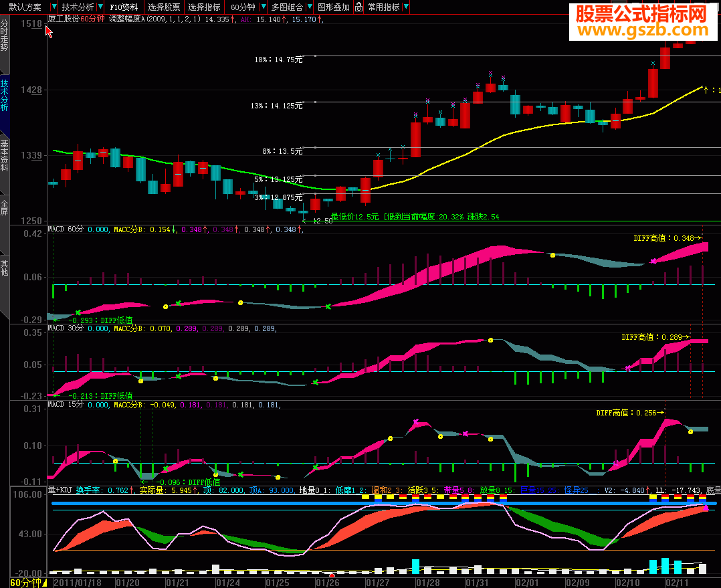Open the 60分钟 period dropdown arrow
Image resolution: width=721 pixels, height=588 pixels.
[263, 7]
